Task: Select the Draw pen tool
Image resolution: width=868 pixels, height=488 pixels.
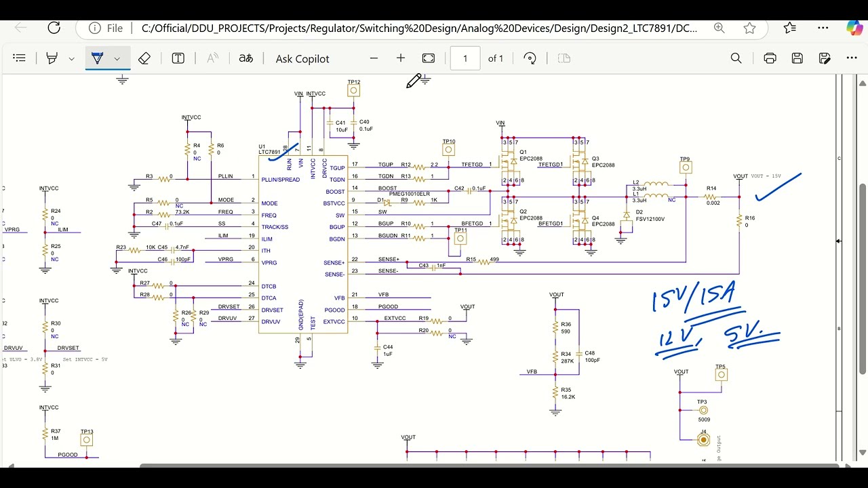Action: coord(97,58)
